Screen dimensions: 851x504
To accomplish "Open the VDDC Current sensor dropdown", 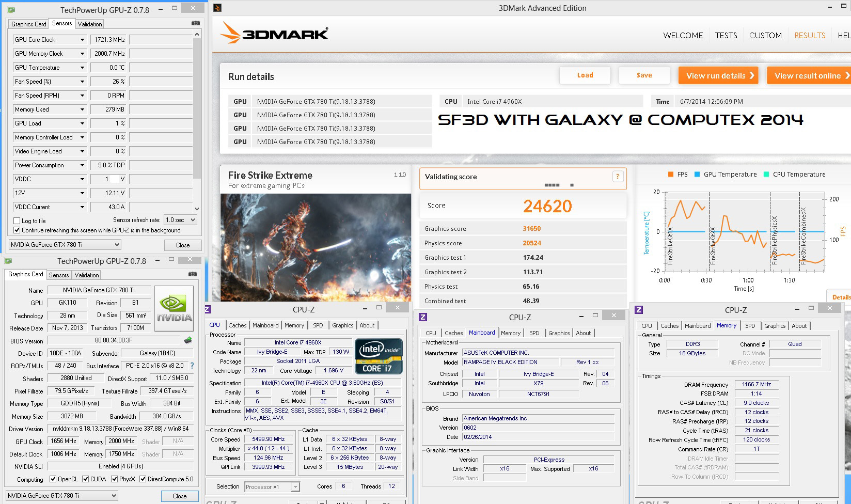I will pos(82,207).
